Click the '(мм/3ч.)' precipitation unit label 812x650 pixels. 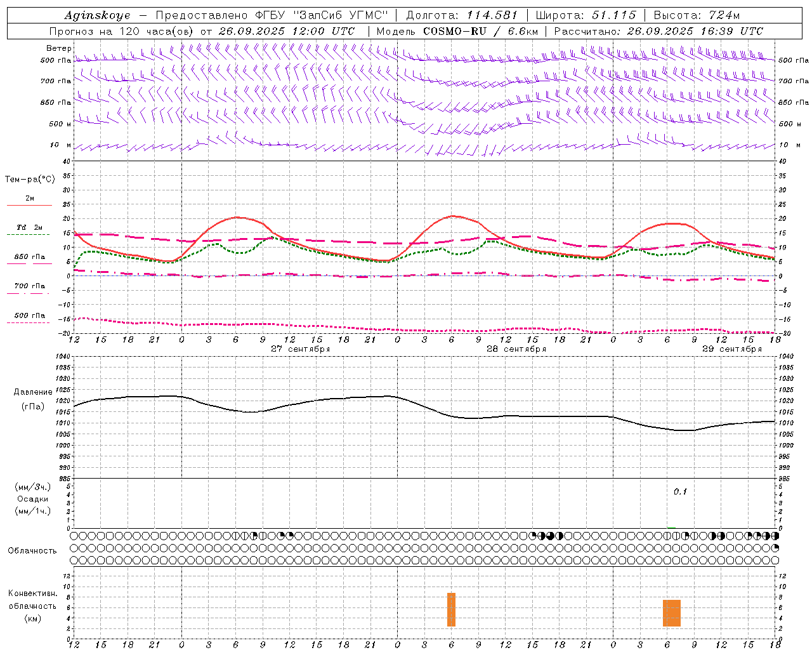point(33,487)
